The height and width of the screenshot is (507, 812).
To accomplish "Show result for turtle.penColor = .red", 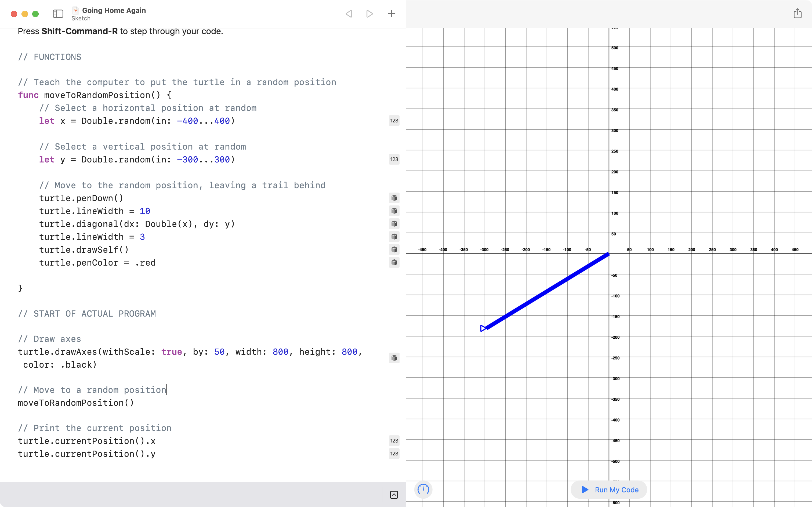I will [394, 263].
